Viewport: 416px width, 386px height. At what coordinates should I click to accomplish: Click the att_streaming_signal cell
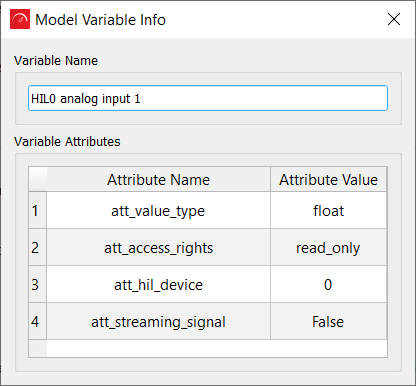(x=159, y=321)
